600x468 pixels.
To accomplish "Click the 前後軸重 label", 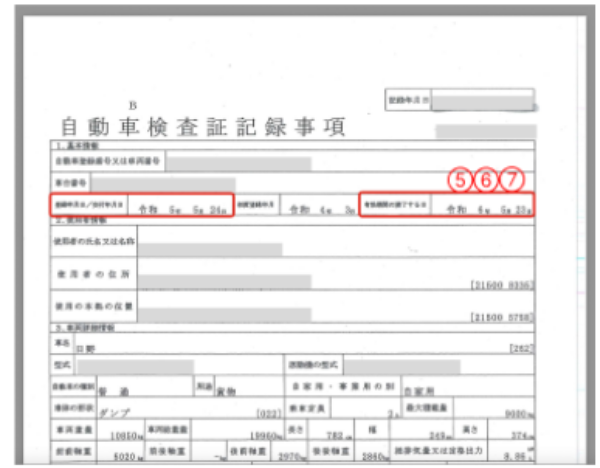I will (x=168, y=452).
